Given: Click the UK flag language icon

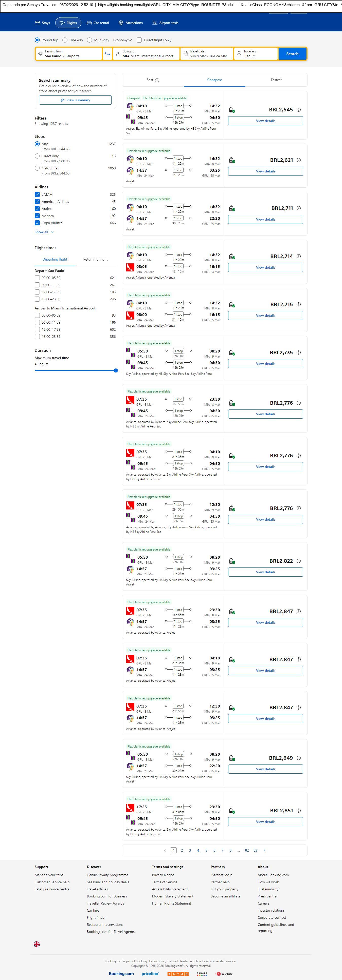Looking at the screenshot, I should pos(37,944).
